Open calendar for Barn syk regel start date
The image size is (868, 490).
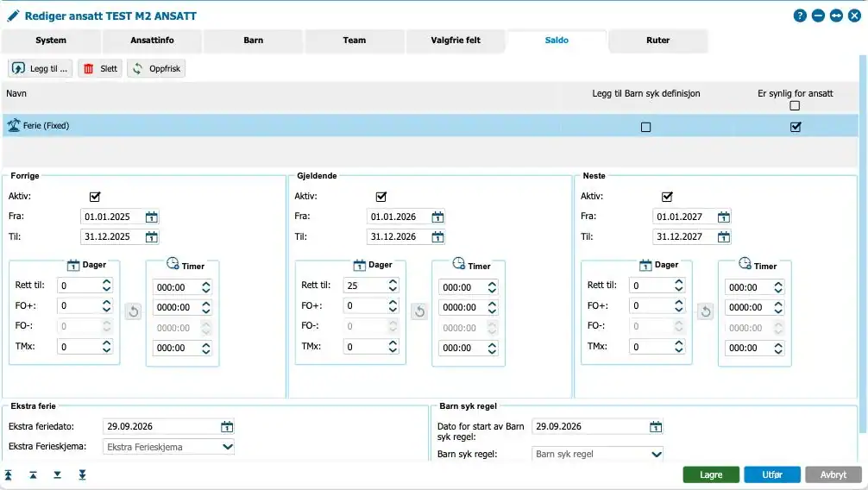(x=656, y=427)
